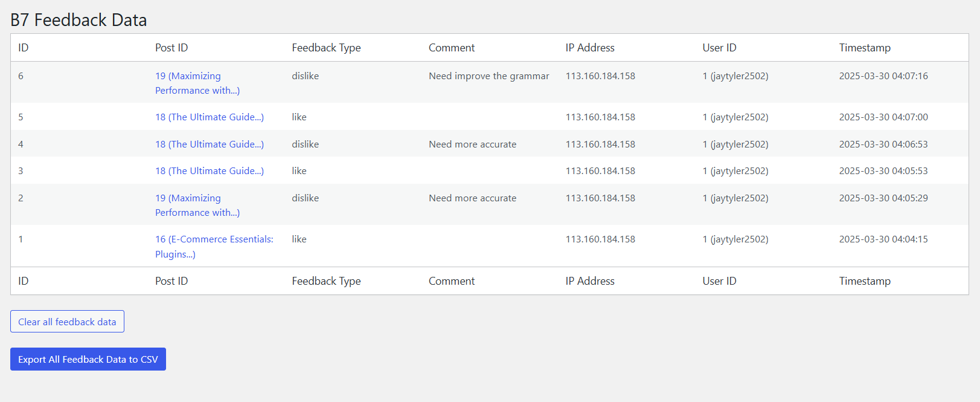Screen dimensions: 980x402
Task: Click the footer 'User ID' column label
Action: tap(719, 281)
